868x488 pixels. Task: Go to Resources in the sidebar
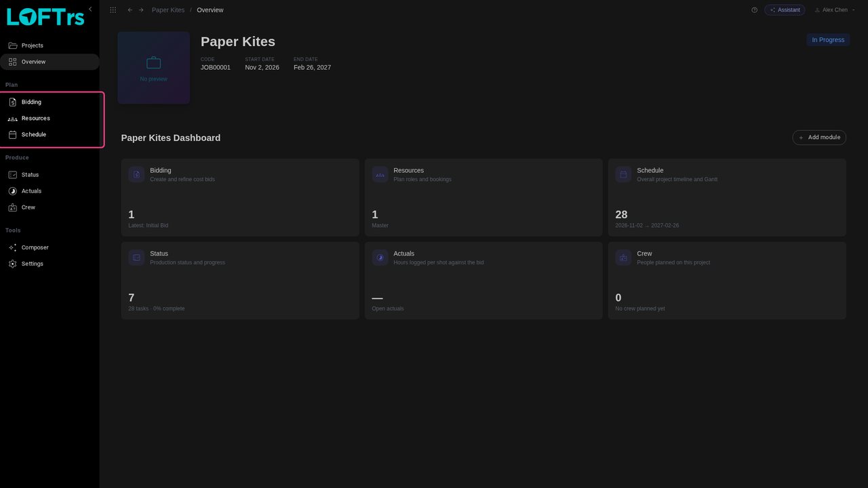tap(50, 118)
